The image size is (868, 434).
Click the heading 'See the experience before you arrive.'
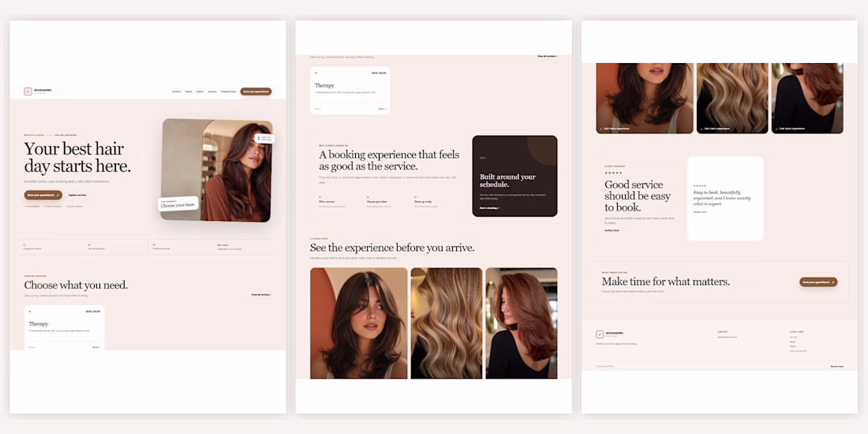coord(392,248)
